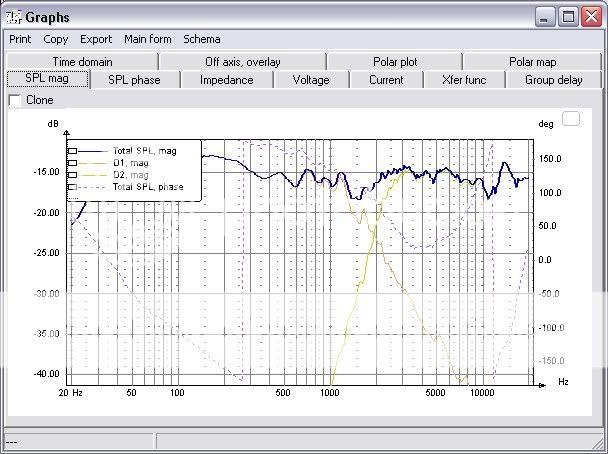Image resolution: width=608 pixels, height=454 pixels.
Task: Open the Polar plot tab
Action: (395, 62)
